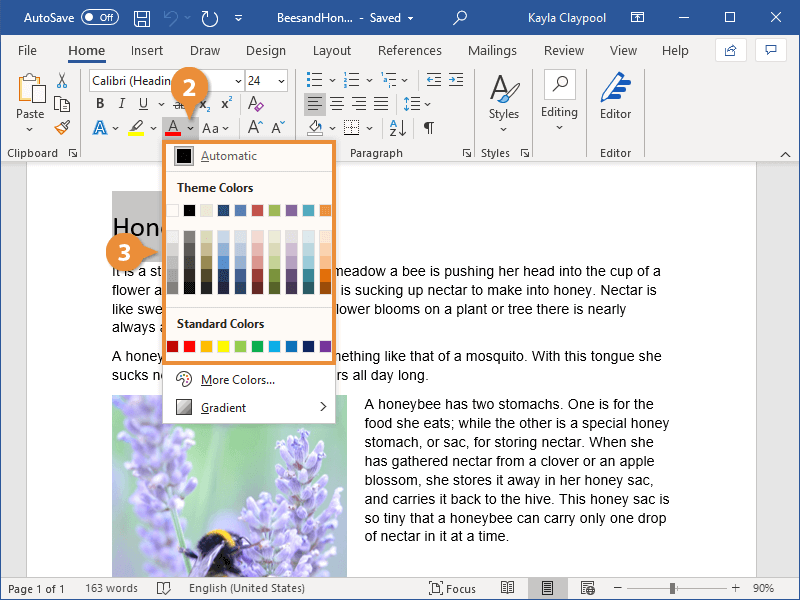The width and height of the screenshot is (800, 600).
Task: Click the Clear All Formatting icon
Action: (255, 104)
